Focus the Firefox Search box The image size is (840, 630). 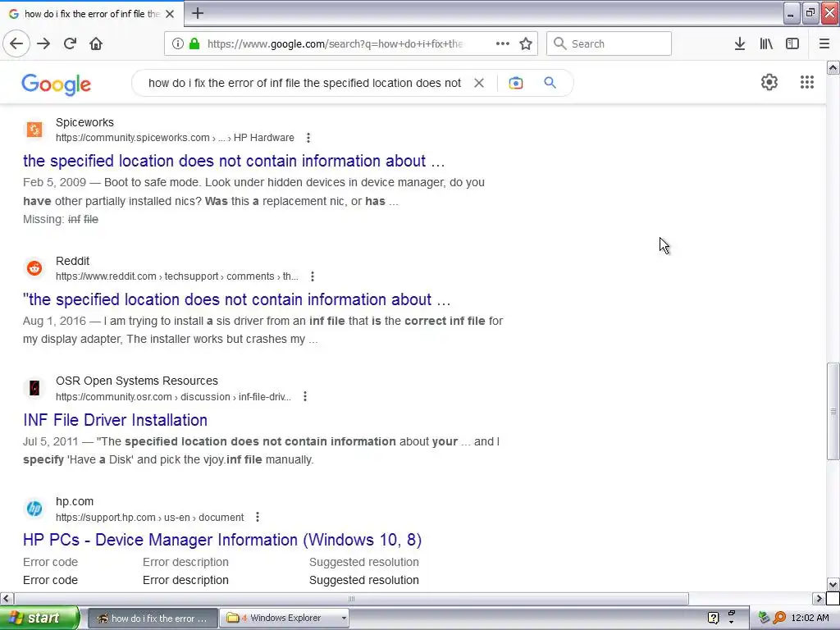(x=609, y=43)
